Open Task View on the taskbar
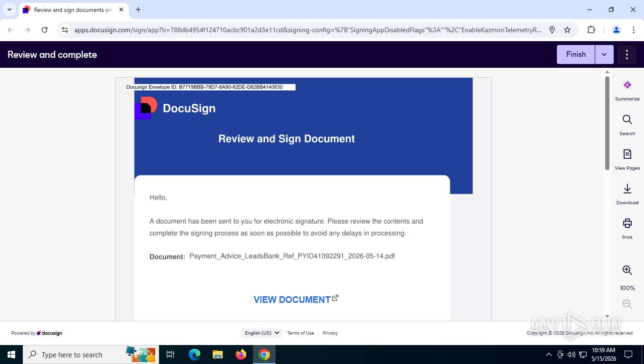 [170, 355]
